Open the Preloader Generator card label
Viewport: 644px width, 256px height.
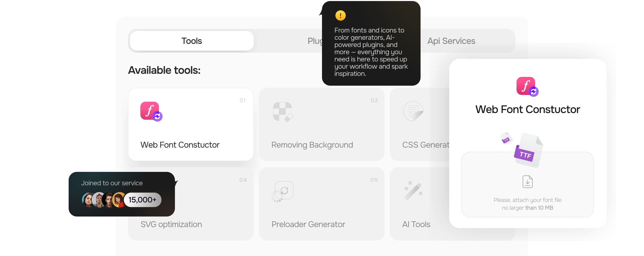click(x=308, y=224)
